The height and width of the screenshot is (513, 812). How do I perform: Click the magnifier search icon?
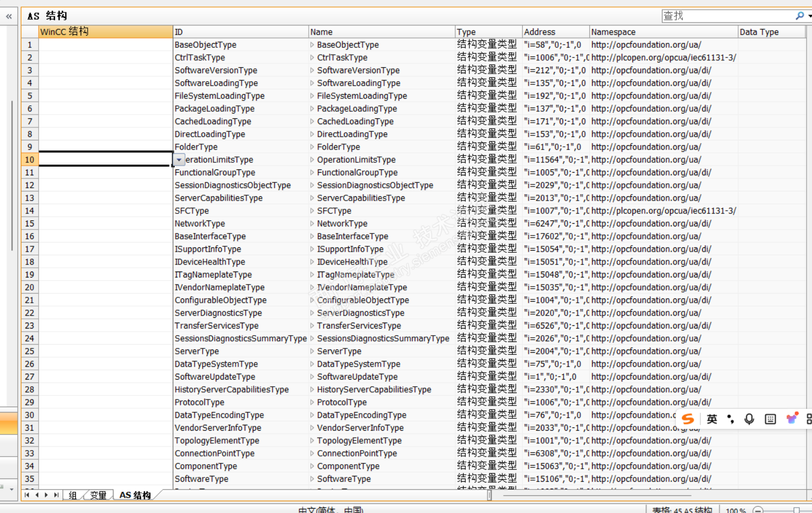click(x=800, y=16)
